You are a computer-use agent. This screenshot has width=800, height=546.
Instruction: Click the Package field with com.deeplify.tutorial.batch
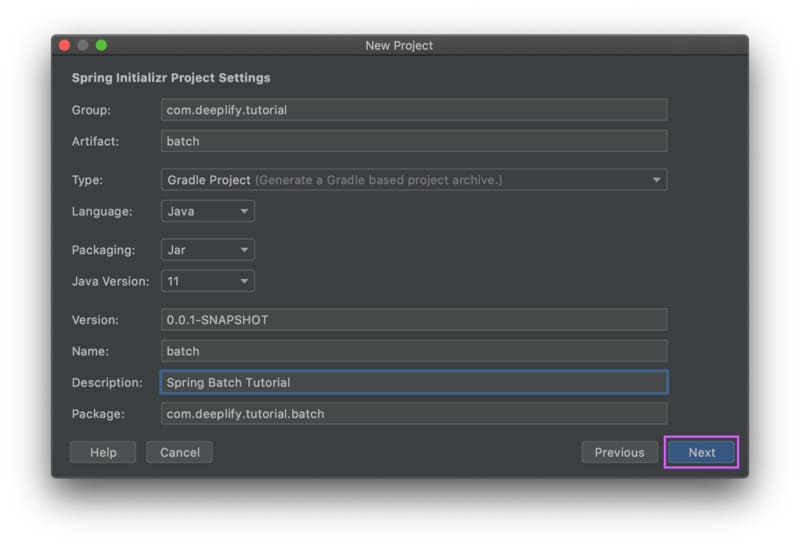pyautogui.click(x=413, y=413)
